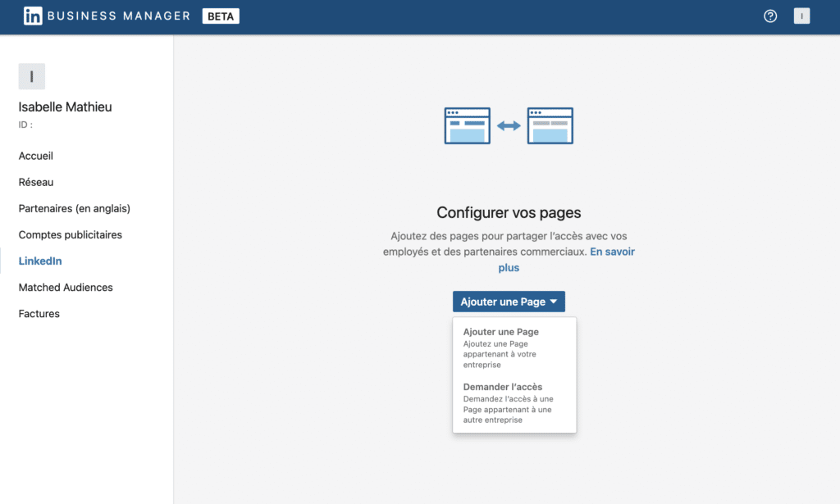Click the left browser window illustration

(x=467, y=125)
